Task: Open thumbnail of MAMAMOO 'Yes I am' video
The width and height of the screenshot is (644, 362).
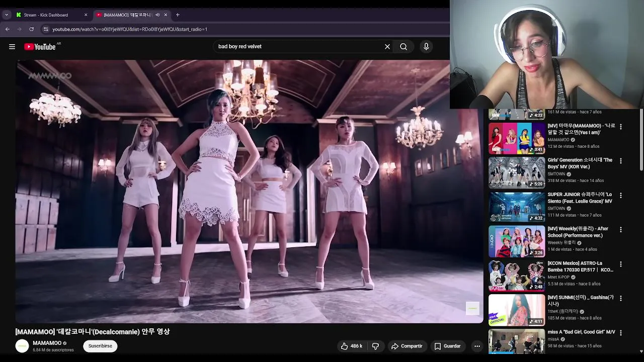Action: (x=517, y=138)
